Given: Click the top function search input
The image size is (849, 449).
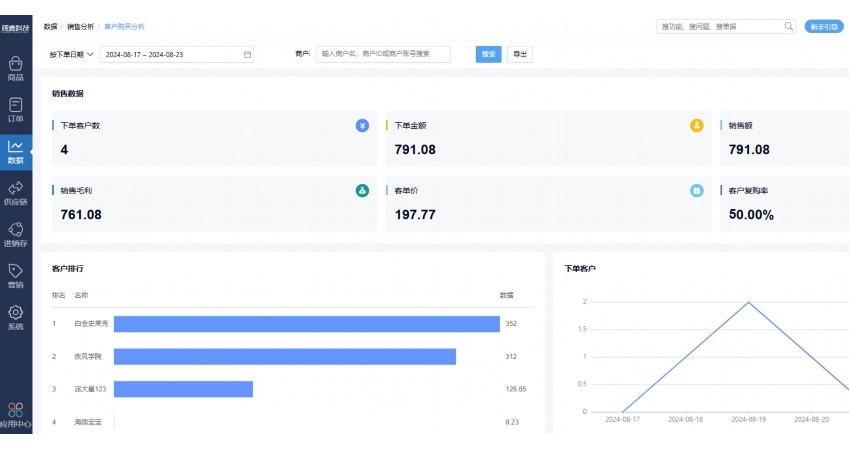Looking at the screenshot, I should point(718,26).
